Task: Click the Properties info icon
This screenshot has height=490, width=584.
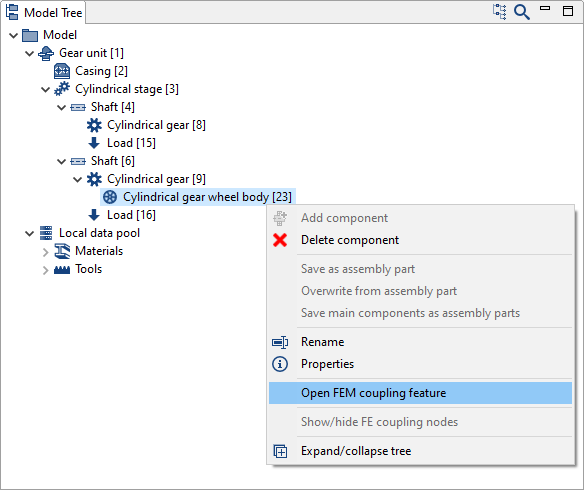Action: tap(280, 364)
